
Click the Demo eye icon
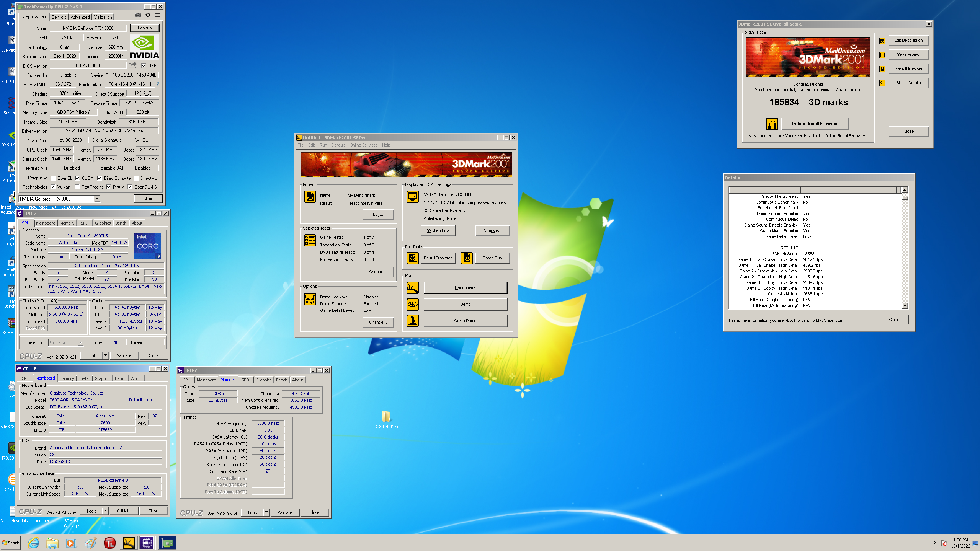[412, 305]
